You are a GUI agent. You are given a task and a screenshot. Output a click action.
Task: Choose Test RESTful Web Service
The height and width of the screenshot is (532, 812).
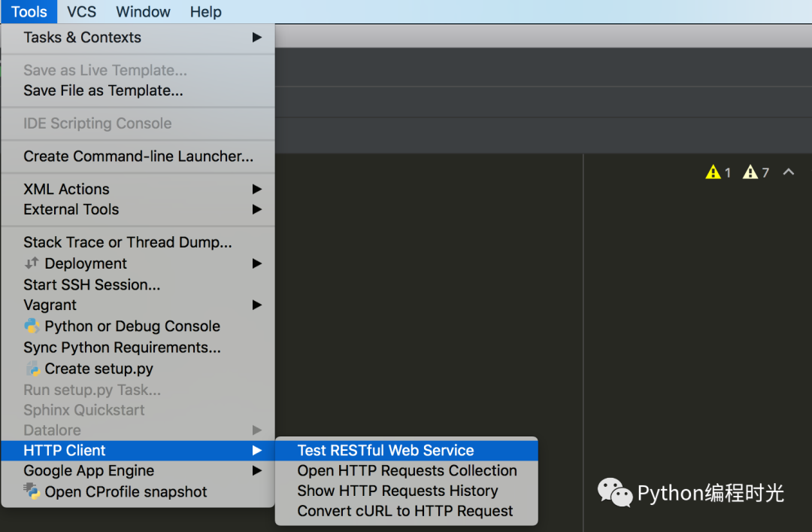tap(407, 450)
